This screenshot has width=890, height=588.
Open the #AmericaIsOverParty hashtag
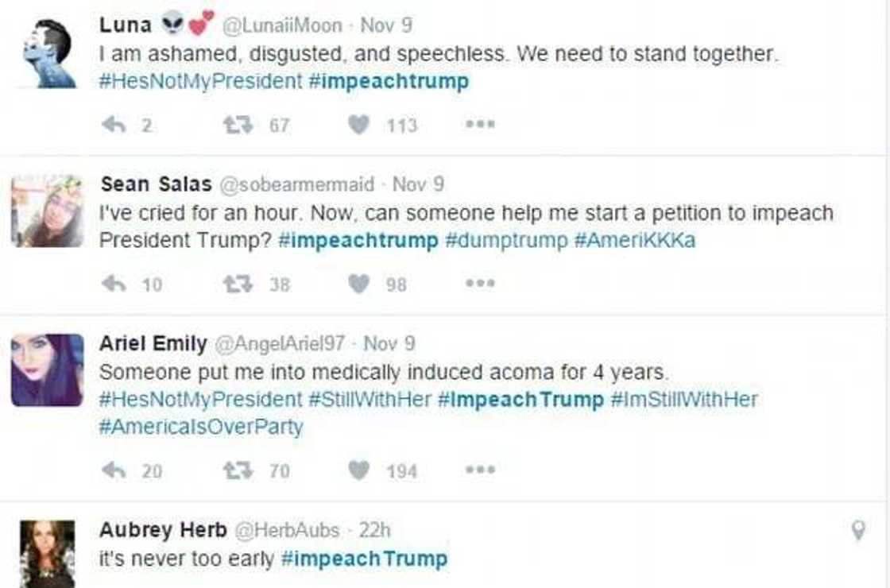[200, 426]
